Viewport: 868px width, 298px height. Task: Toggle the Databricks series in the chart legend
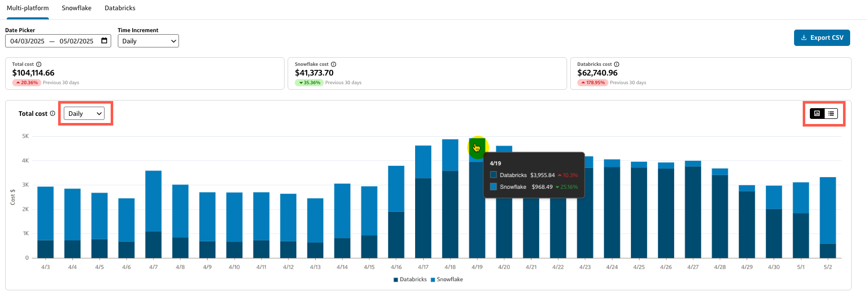coord(410,280)
